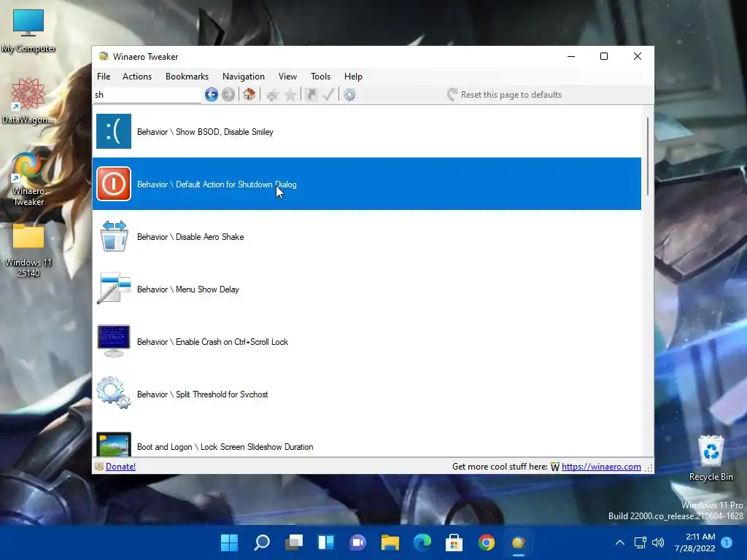
Task: Select the My Computer desktop icon
Action: 28,31
